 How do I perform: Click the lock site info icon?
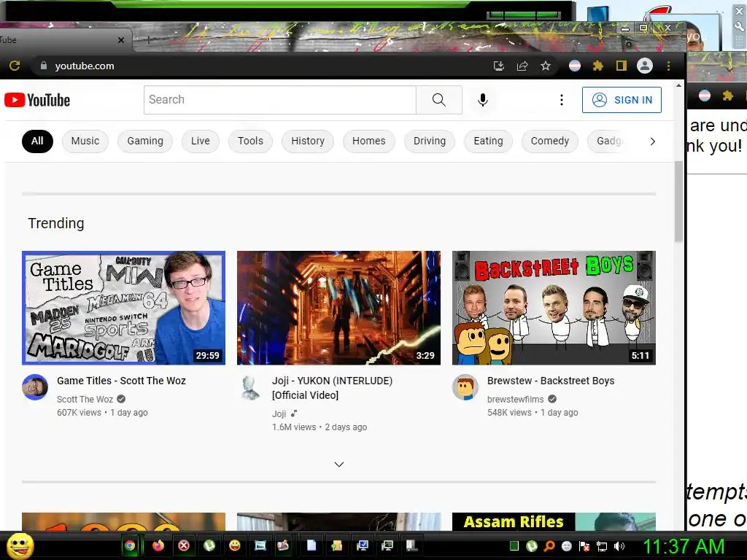[x=44, y=66]
